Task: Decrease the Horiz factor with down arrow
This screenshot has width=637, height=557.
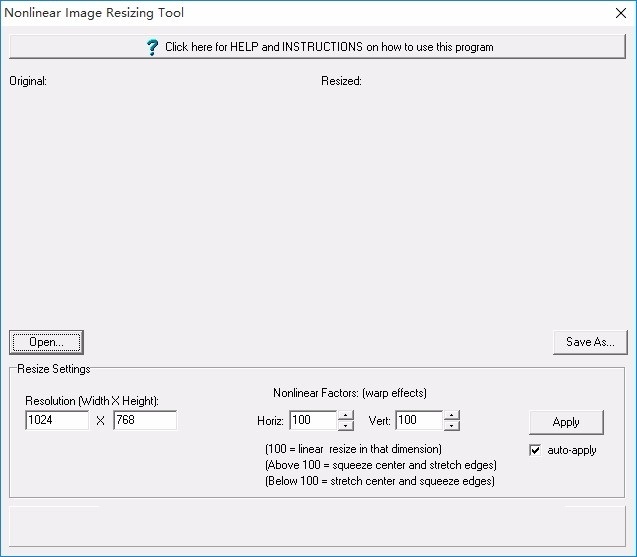Action: (x=345, y=426)
